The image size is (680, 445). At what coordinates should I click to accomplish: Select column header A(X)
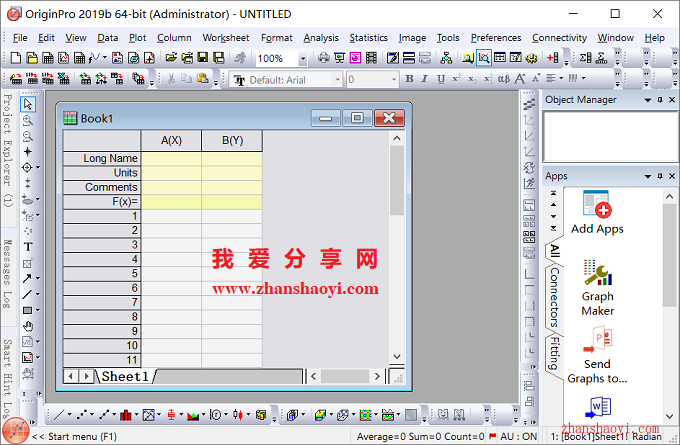171,141
